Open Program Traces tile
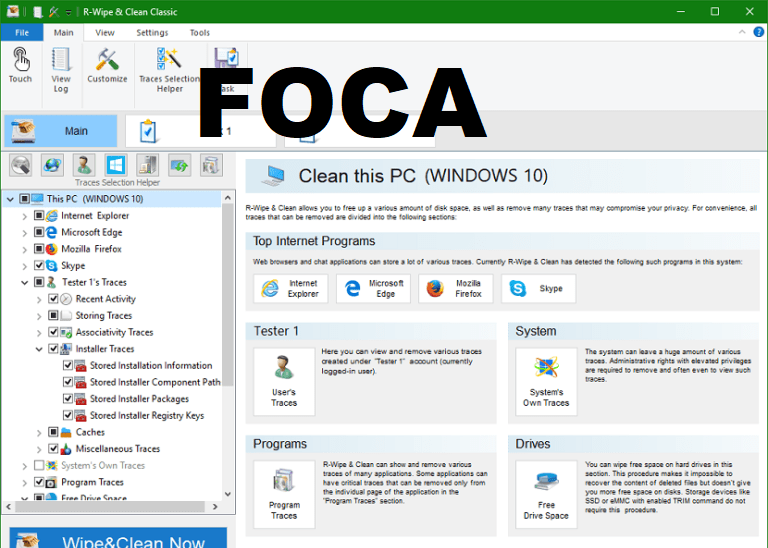The width and height of the screenshot is (768, 548). (x=284, y=494)
